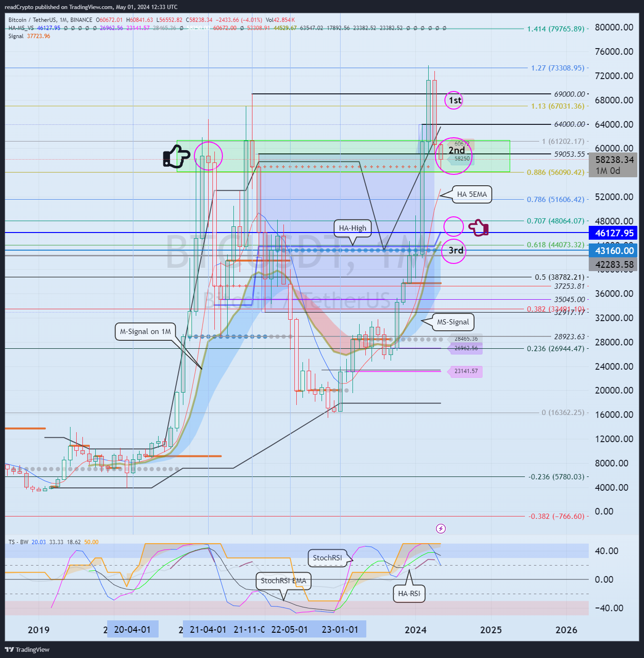Image resolution: width=644 pixels, height=658 pixels.
Task: Click the Fibonacci label '-0.382 (-766.60)'
Action: point(556,516)
